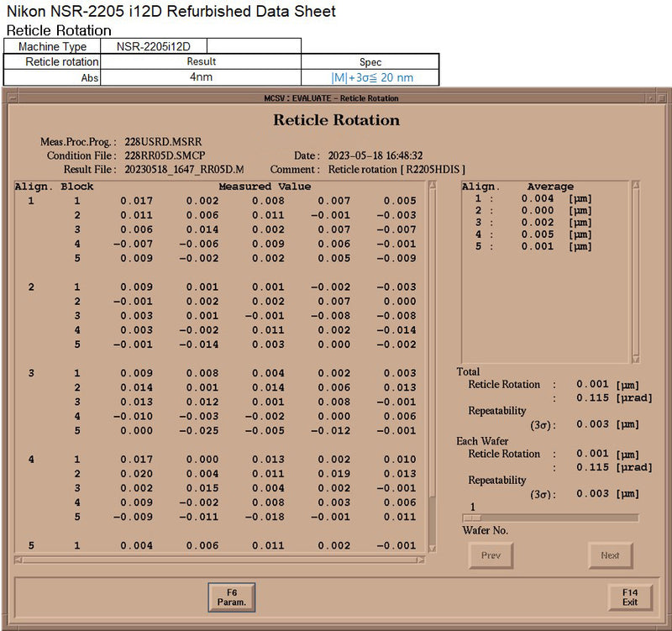This screenshot has width=672, height=631.
Task: Click the F6 Param. button
Action: coord(231,597)
